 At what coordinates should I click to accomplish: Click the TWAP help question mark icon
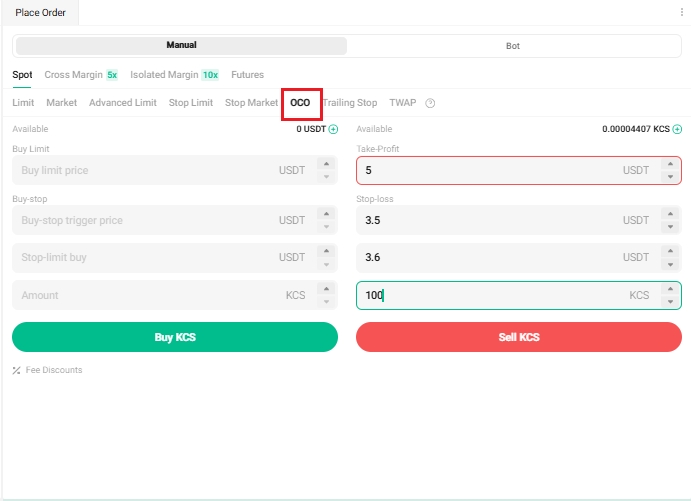point(430,103)
